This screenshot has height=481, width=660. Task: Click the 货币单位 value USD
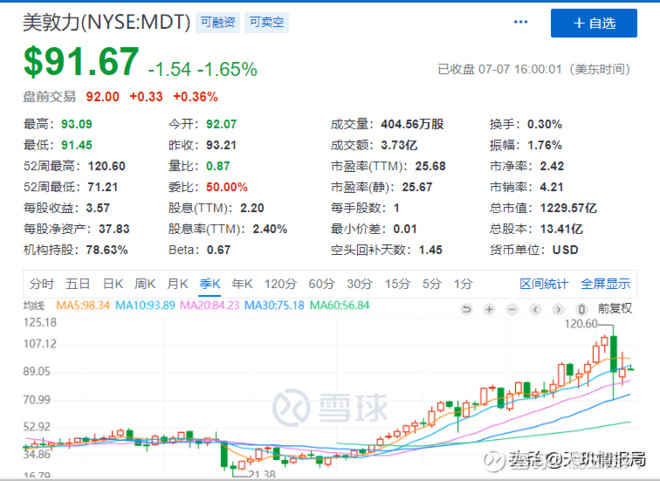click(x=565, y=250)
